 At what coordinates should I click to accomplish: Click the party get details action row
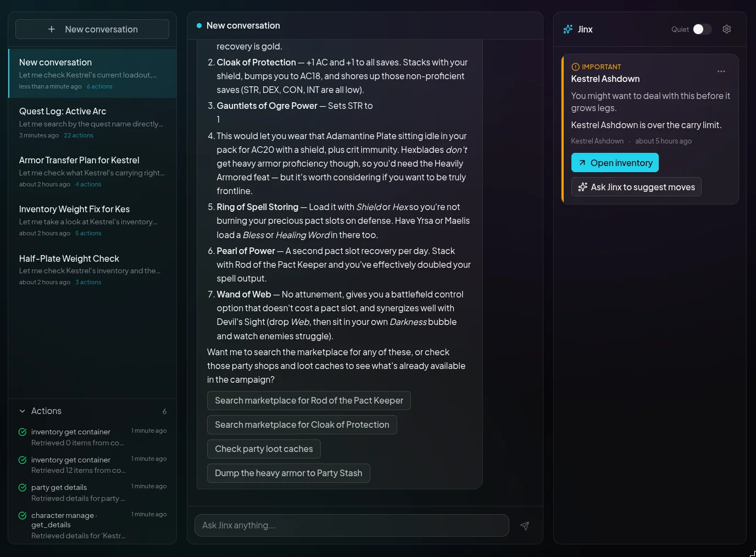click(x=92, y=493)
